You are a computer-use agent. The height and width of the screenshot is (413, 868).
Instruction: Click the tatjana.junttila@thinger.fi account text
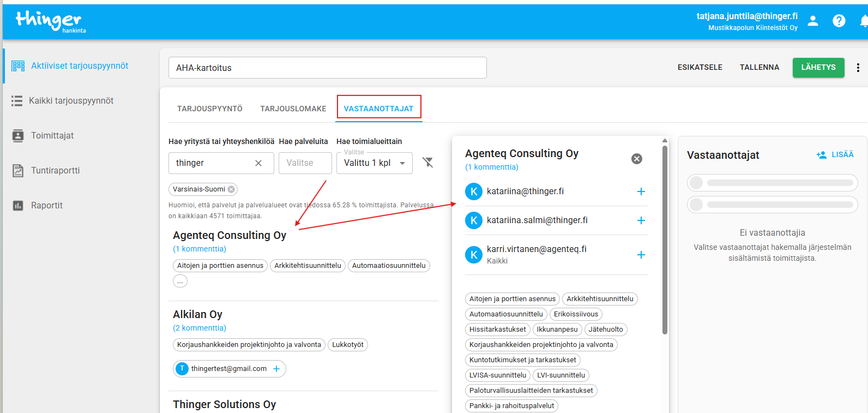pos(747,16)
